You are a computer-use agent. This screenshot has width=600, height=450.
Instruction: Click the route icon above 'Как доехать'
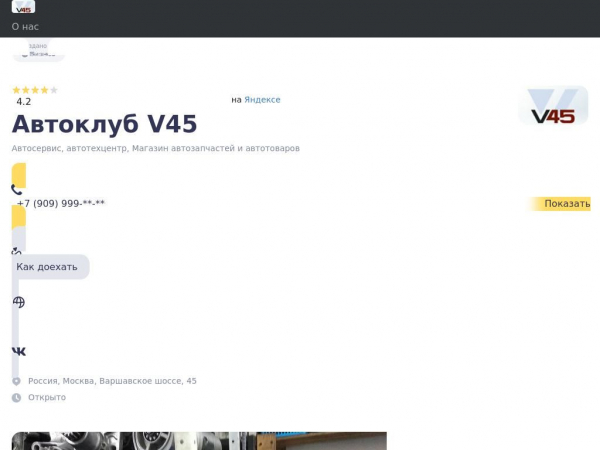tap(16, 251)
